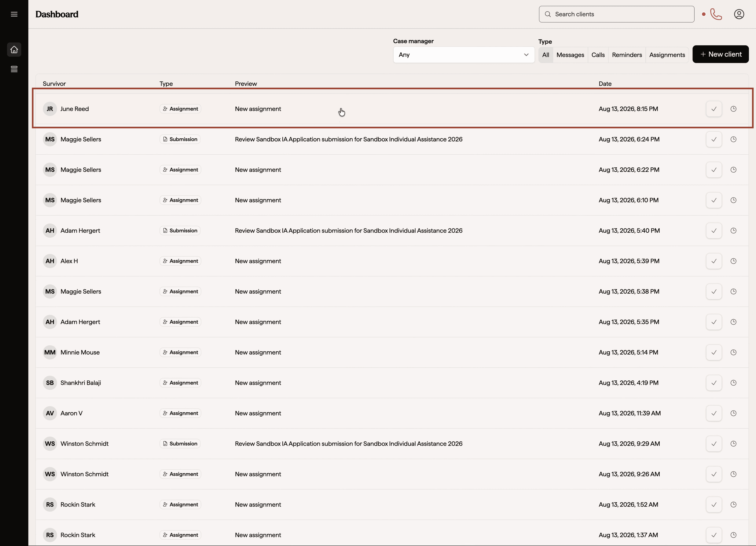Check off Maggie Sellers 6:22 PM assignment
The width and height of the screenshot is (756, 546).
(714, 169)
